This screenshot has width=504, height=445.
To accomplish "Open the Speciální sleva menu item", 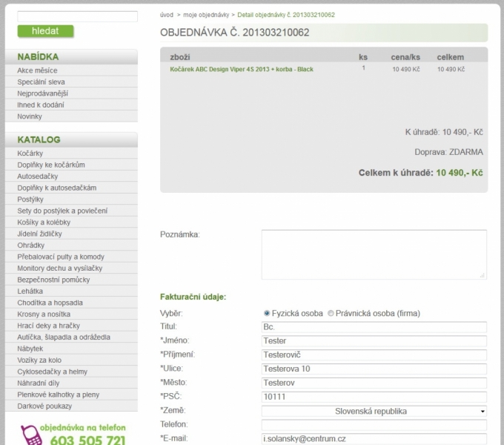I will [x=42, y=82].
